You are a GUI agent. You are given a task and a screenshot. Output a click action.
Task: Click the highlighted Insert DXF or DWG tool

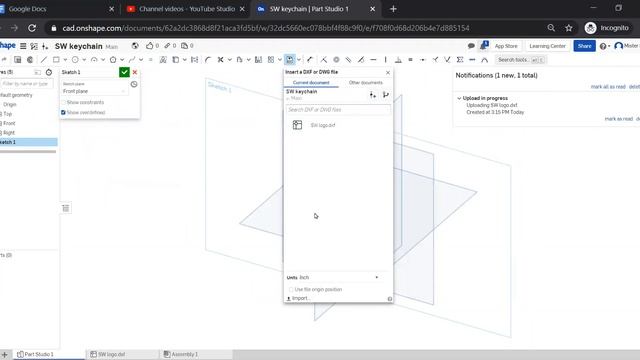290,60
